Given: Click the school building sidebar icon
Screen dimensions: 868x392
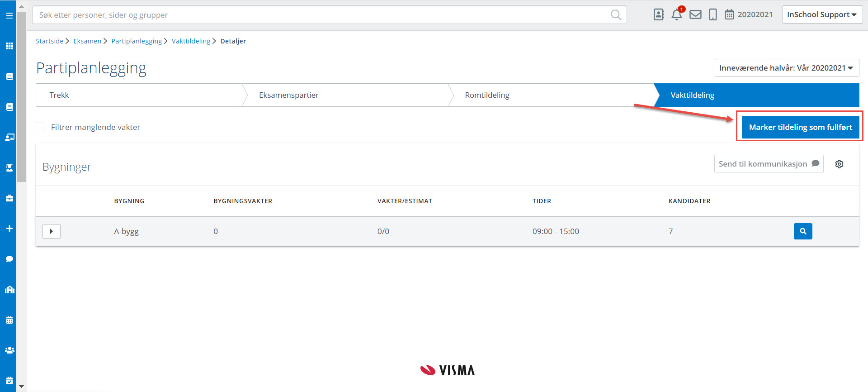Looking at the screenshot, I should tap(9, 289).
